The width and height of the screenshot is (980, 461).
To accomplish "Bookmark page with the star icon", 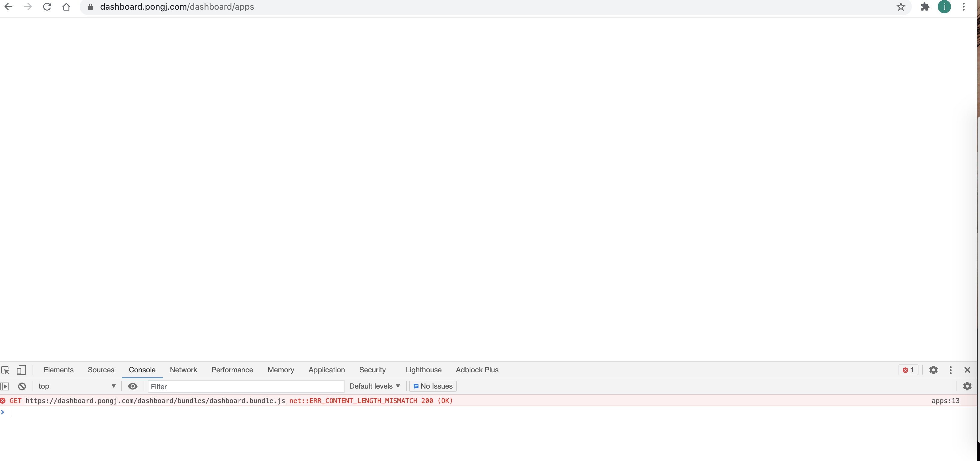I will tap(900, 7).
